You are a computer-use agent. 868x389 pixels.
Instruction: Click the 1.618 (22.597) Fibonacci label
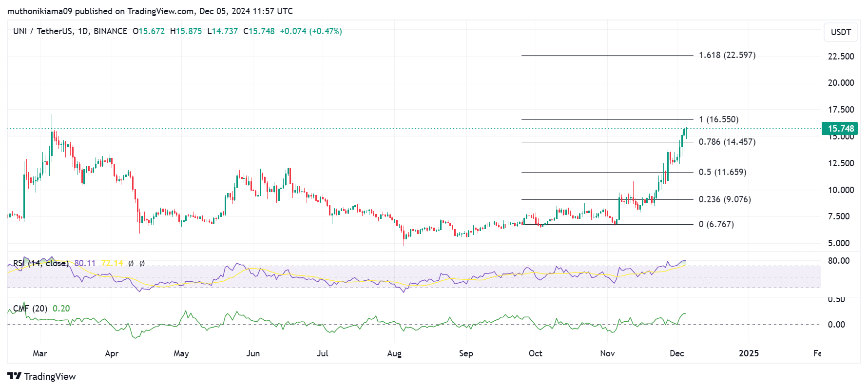point(727,55)
